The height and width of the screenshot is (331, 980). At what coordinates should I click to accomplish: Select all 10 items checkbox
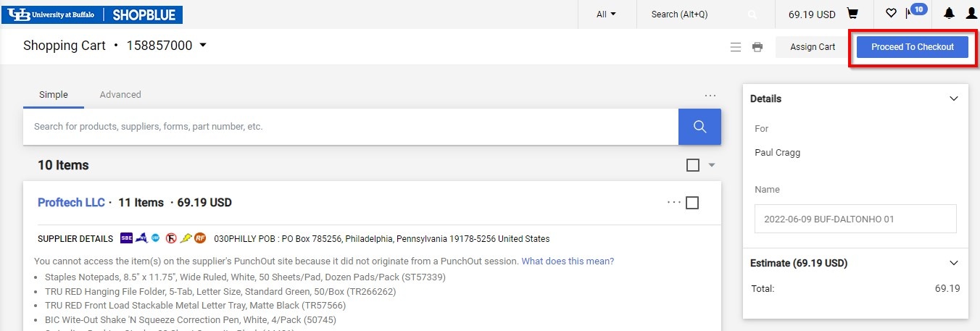click(693, 165)
